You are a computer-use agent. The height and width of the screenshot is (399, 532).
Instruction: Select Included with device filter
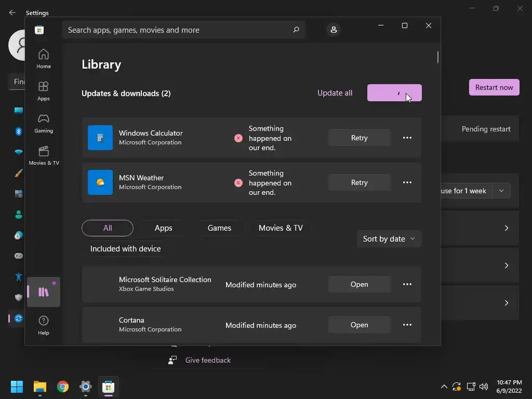(126, 249)
